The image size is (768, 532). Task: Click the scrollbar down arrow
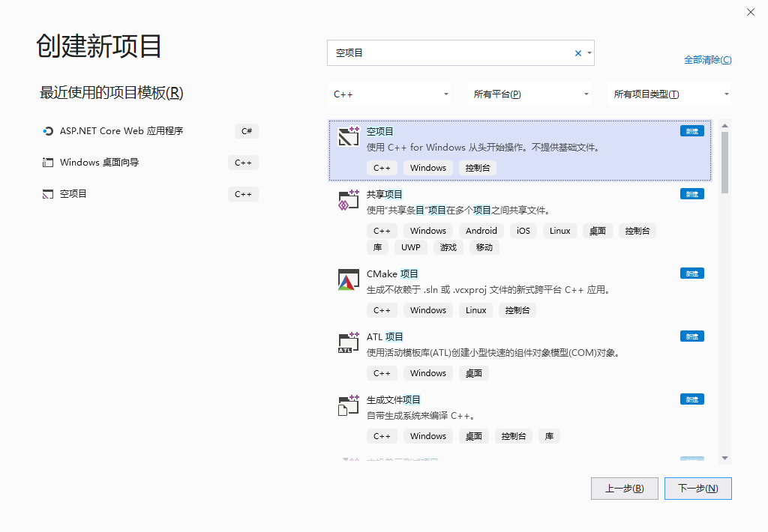point(725,458)
